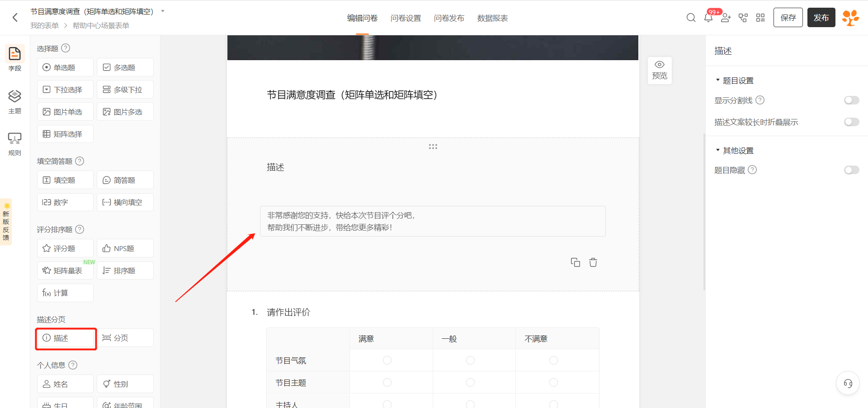Turn on the hide question toggle
The height and width of the screenshot is (408, 868).
(851, 170)
